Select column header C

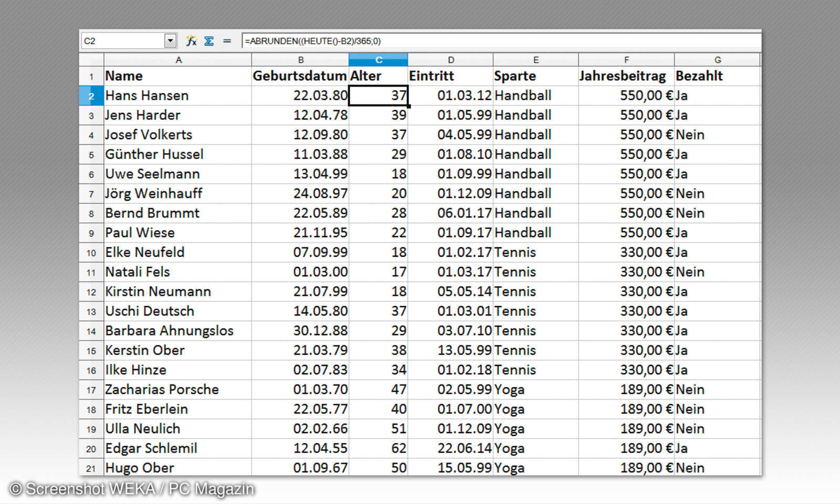(x=378, y=60)
